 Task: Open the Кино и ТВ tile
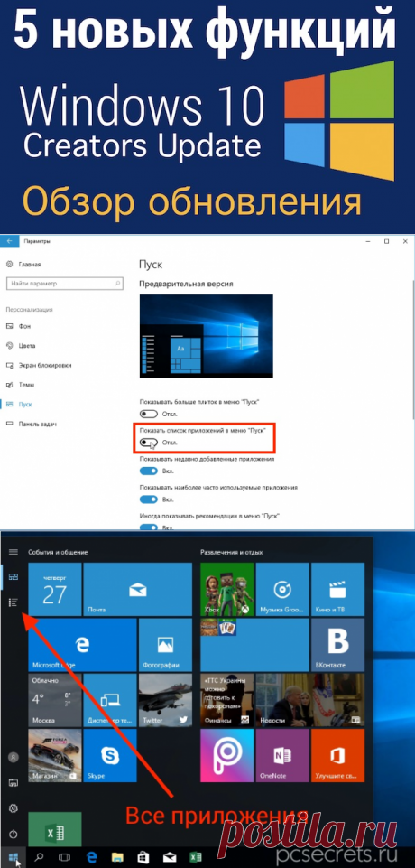[x=337, y=589]
